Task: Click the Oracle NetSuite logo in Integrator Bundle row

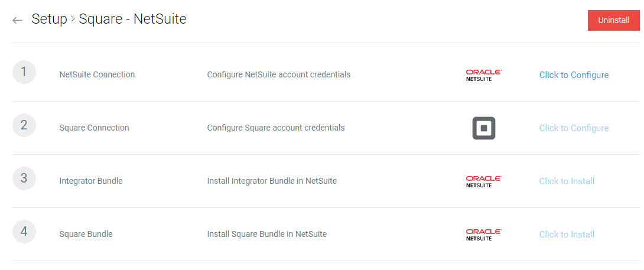Action: coord(483,181)
